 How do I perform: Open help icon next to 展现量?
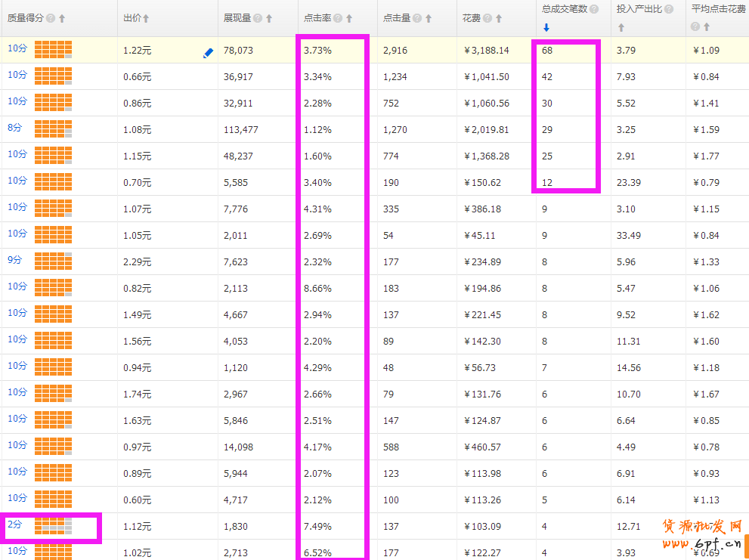click(x=258, y=18)
